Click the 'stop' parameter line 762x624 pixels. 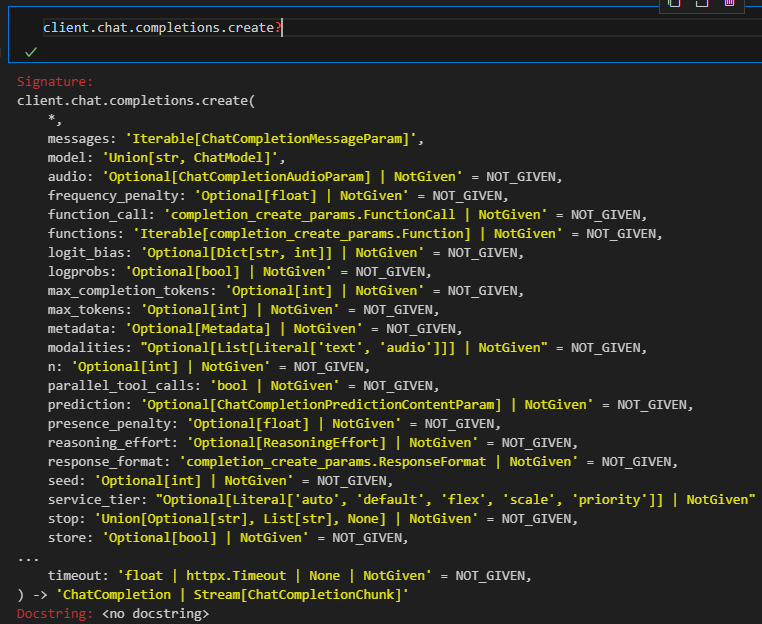tap(312, 519)
